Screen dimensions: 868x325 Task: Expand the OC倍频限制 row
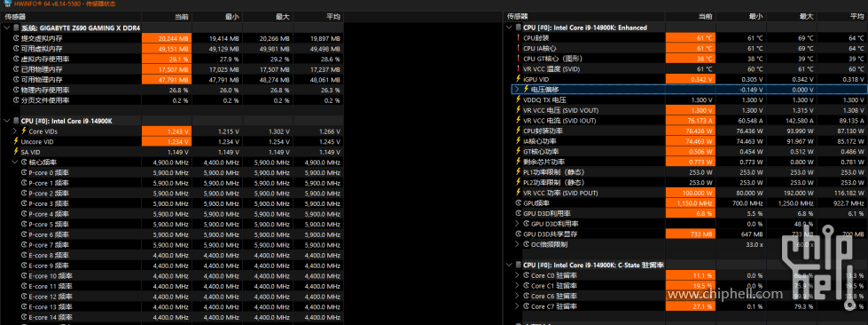(517, 244)
